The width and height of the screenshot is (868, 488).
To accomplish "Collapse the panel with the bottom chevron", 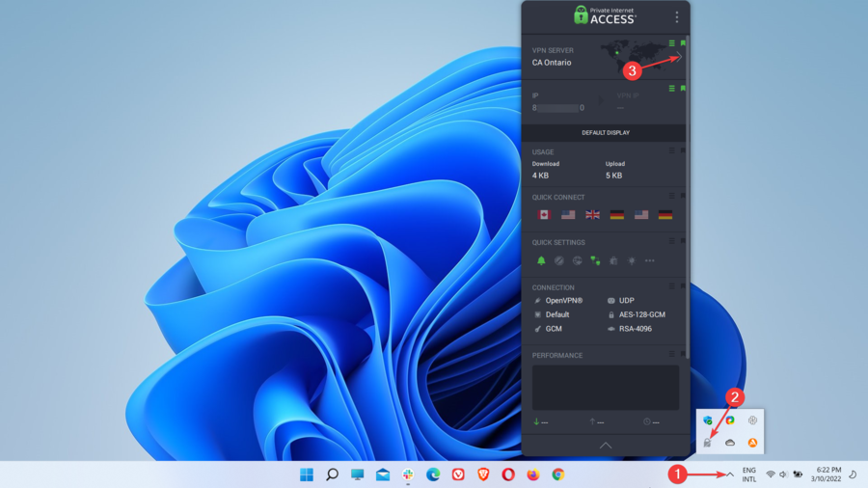I will (x=606, y=446).
